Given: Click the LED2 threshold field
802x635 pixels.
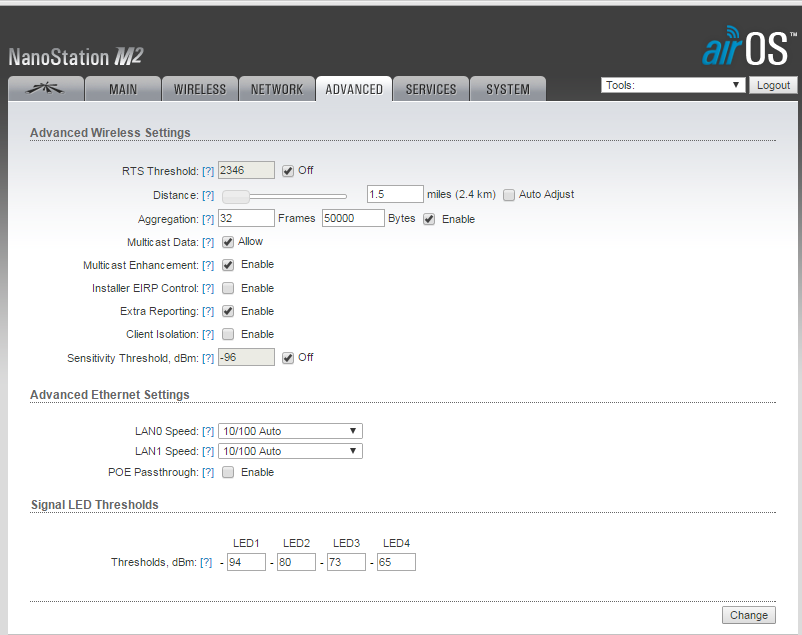Looking at the screenshot, I should [x=296, y=562].
